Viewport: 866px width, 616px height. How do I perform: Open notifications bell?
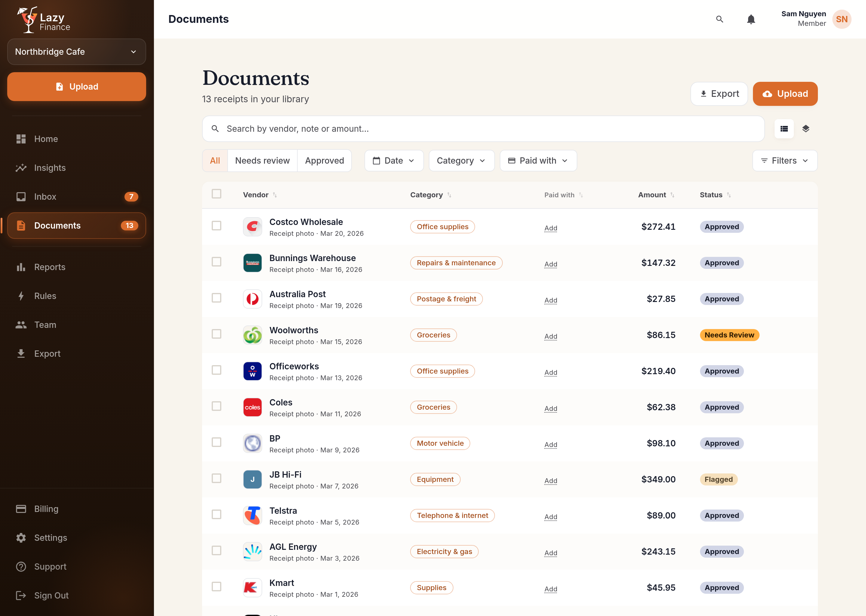(x=751, y=19)
